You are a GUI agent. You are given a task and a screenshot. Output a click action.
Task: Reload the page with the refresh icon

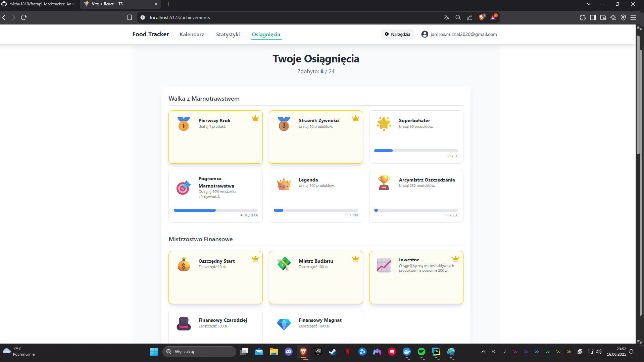tap(24, 17)
